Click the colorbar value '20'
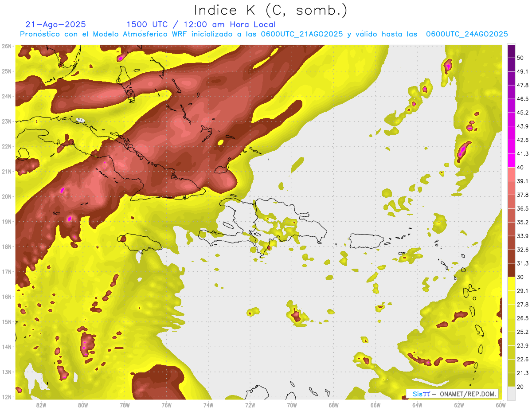This screenshot has height=411, width=532. (520, 387)
